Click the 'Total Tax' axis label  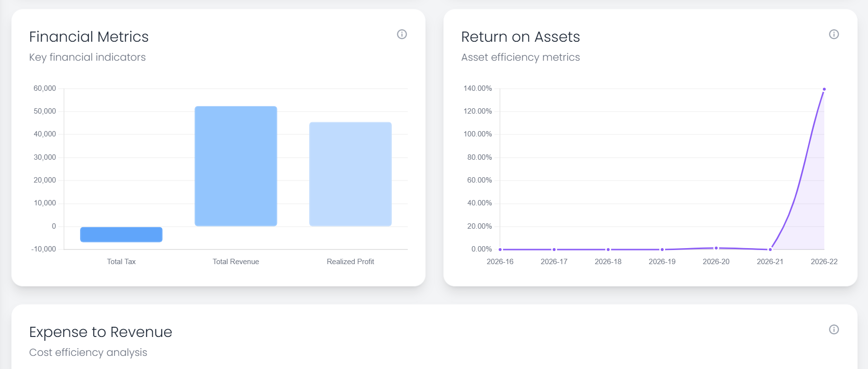point(121,262)
